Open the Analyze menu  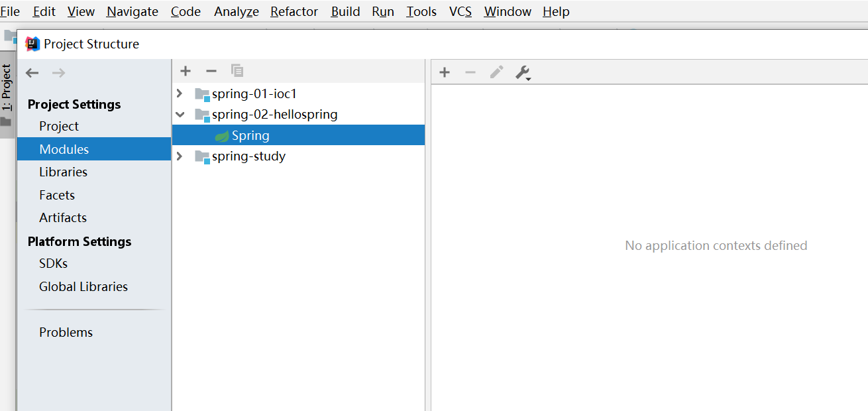[237, 11]
